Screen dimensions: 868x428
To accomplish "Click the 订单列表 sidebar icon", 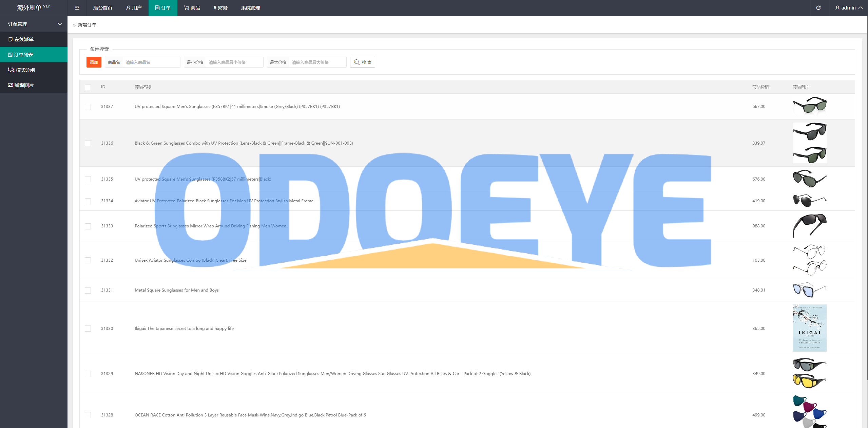I will point(10,55).
